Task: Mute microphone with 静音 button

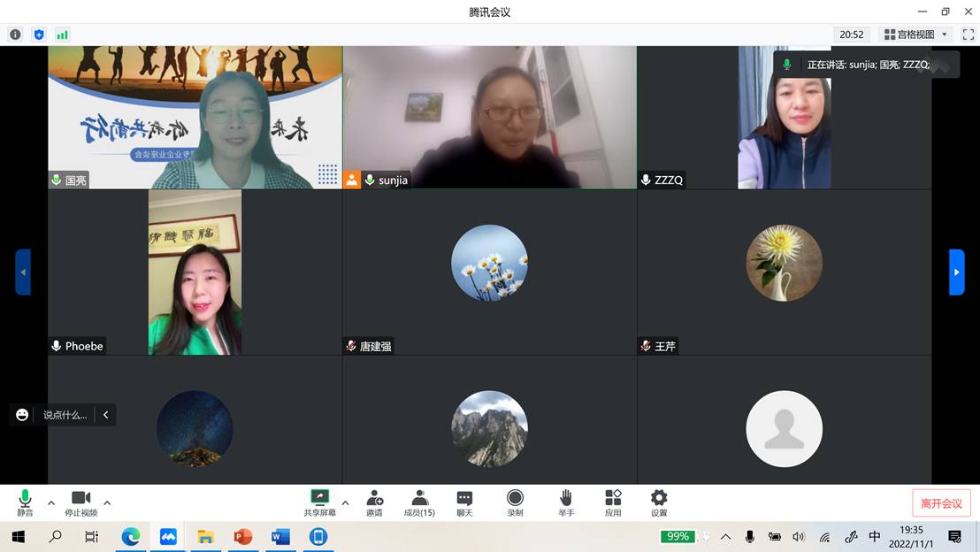Action: [x=25, y=502]
